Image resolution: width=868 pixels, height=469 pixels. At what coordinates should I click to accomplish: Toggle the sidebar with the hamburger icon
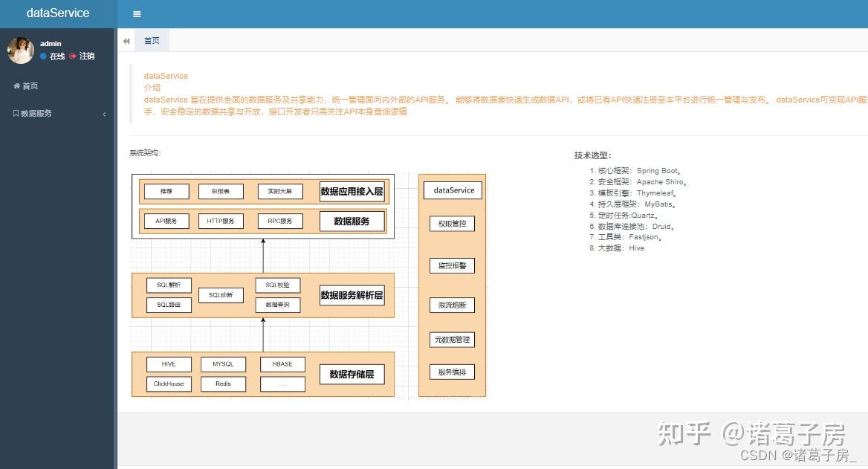point(137,13)
